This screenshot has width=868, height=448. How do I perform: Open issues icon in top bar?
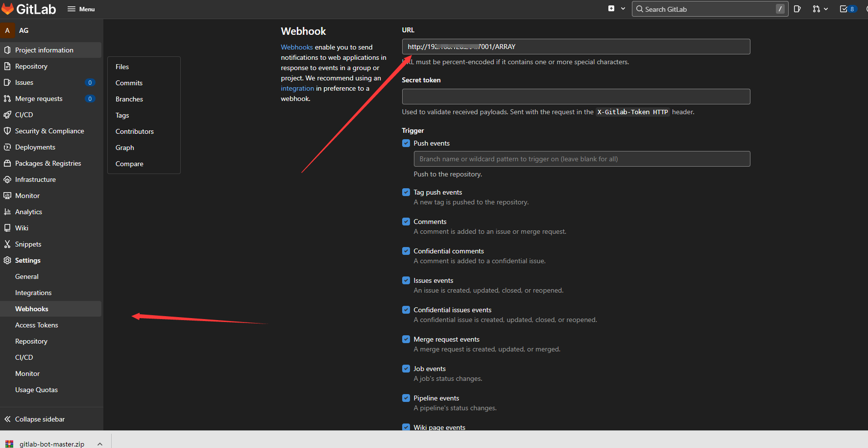coord(797,9)
